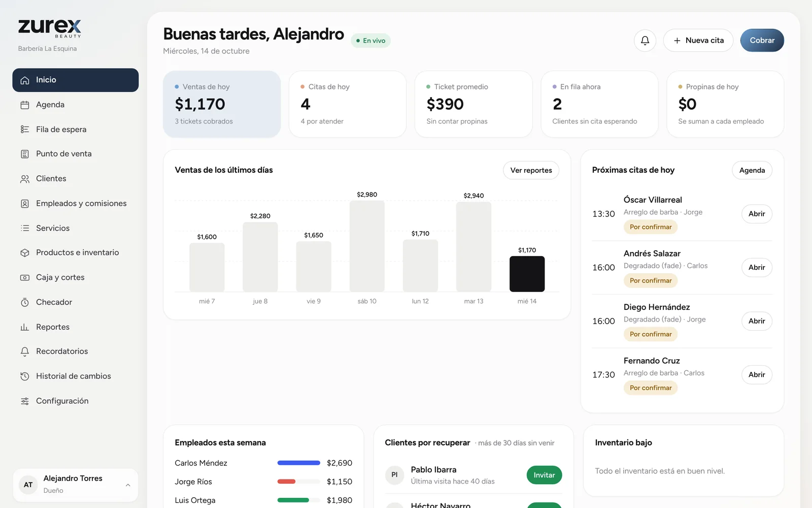Click the Cobrar button
The width and height of the screenshot is (812, 508).
coord(762,41)
